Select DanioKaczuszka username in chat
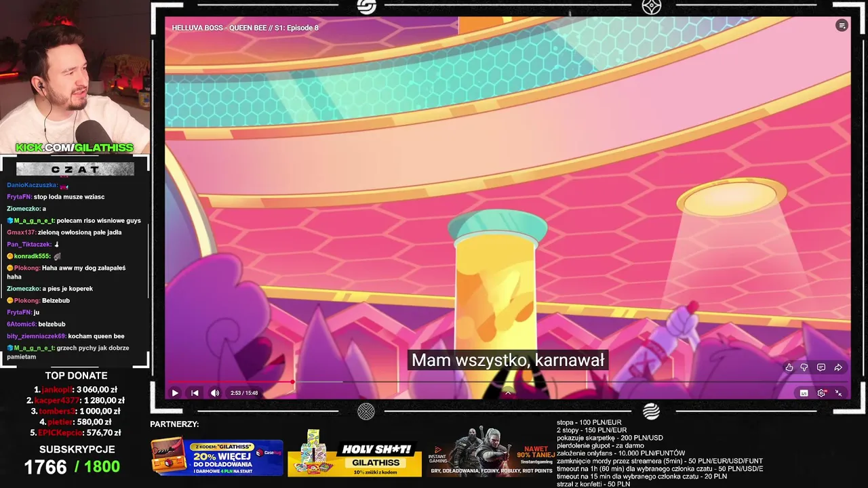The image size is (868, 488). (x=33, y=185)
